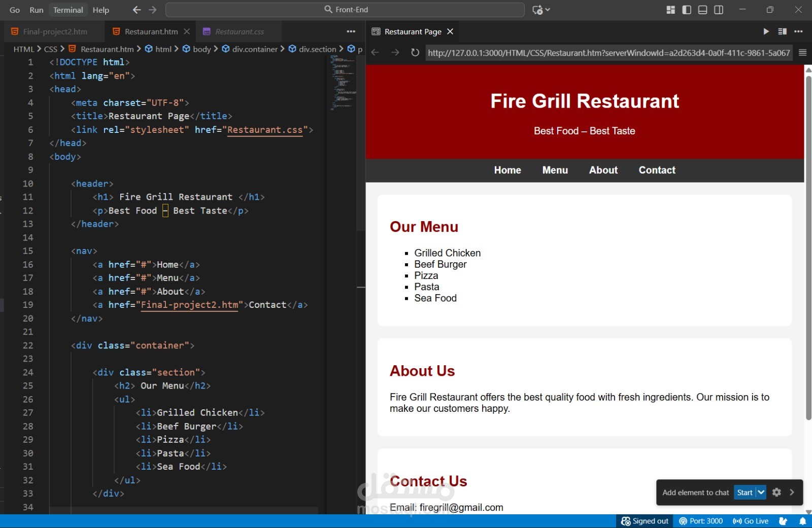Focus the preview URL address field
The image size is (812, 528).
(x=609, y=53)
